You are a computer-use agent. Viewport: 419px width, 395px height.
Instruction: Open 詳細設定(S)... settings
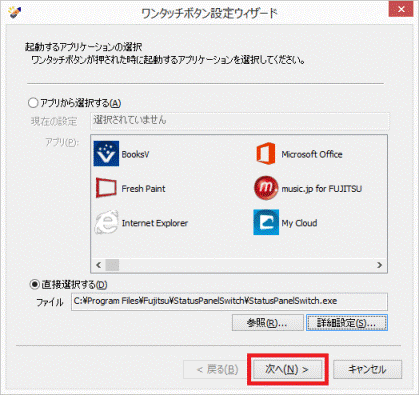pyautogui.click(x=347, y=323)
